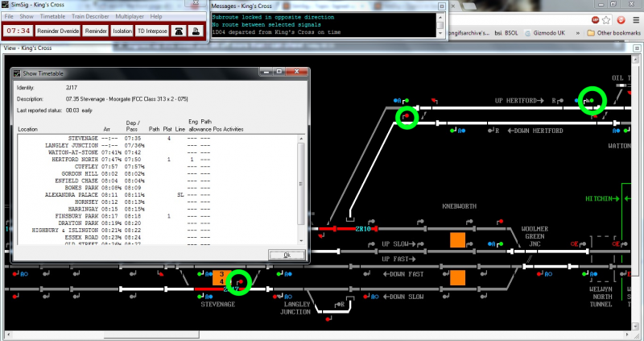The height and width of the screenshot is (341, 644).
Task: Click the orange platform block on Knebworth Up Slow
Action: click(x=457, y=239)
